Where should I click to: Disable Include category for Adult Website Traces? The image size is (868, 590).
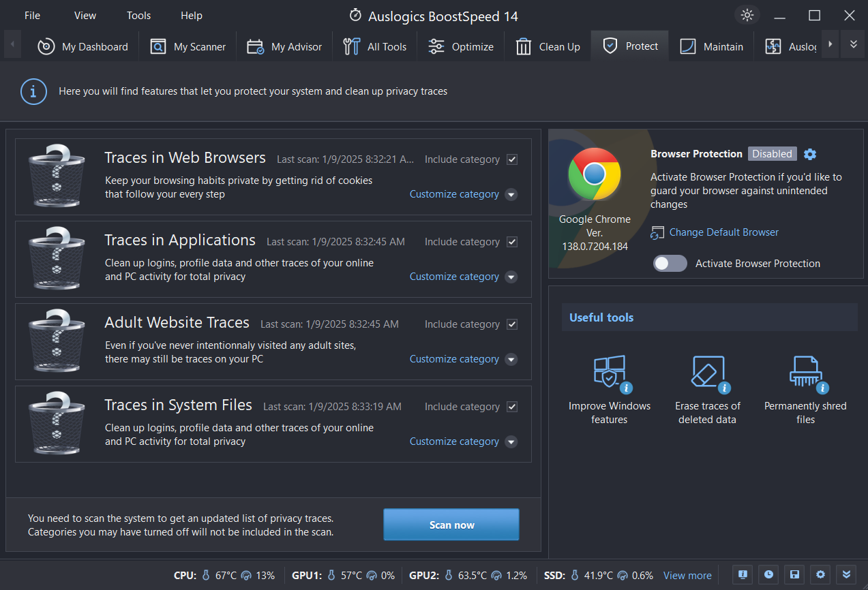point(511,324)
